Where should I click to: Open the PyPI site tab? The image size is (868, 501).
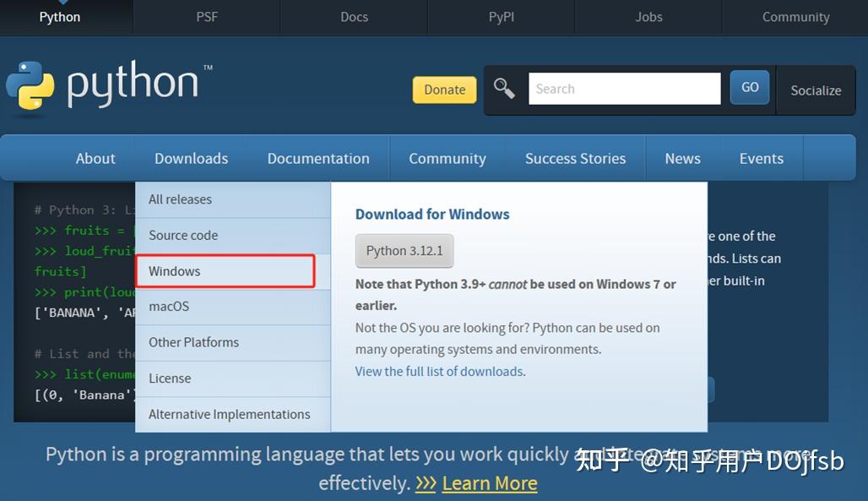coord(501,16)
